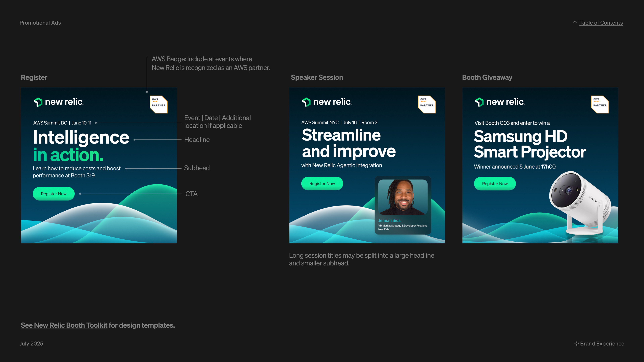Click the Speaker Session section heading
This screenshot has width=644, height=362.
[317, 77]
